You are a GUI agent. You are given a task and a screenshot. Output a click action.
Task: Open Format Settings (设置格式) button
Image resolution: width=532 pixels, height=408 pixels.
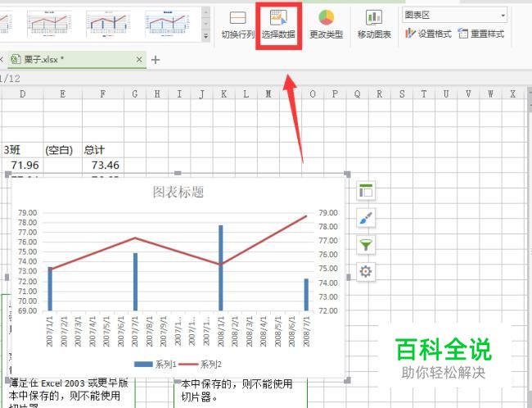pos(428,34)
